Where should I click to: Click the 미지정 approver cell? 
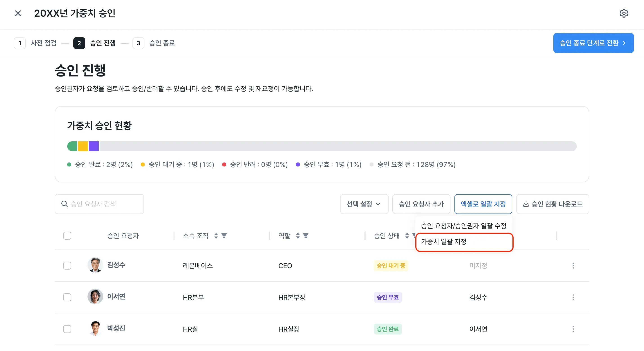[478, 266]
